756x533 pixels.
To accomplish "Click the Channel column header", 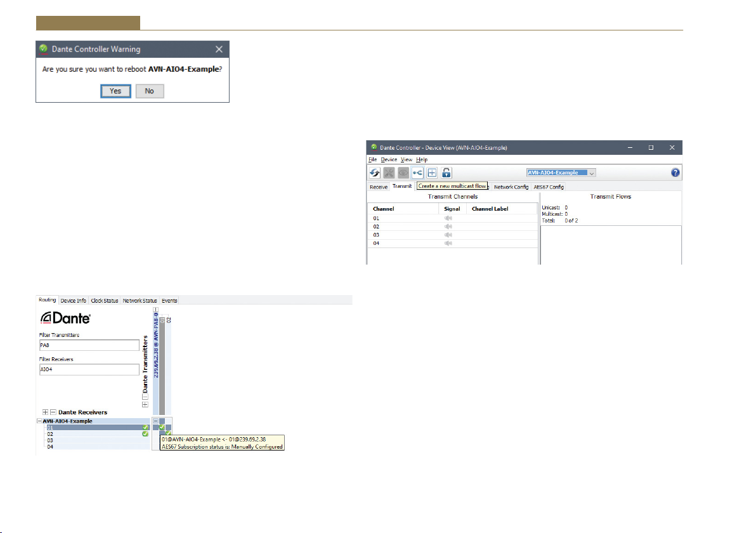I will click(x=403, y=209).
